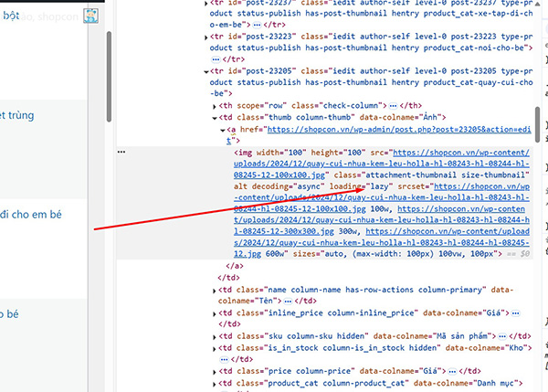Click the img height="100" attribute
Image resolution: width=548 pixels, height=392 pixels.
tap(338, 153)
